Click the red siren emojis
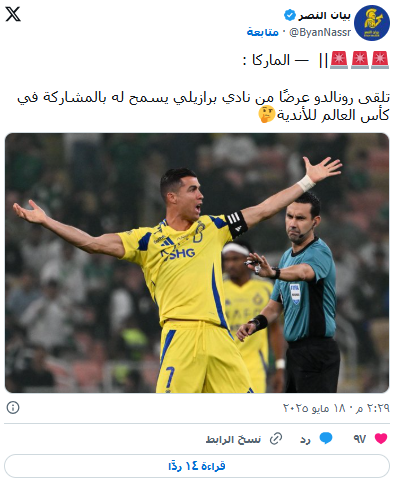This screenshot has height=486, width=401. [359, 60]
